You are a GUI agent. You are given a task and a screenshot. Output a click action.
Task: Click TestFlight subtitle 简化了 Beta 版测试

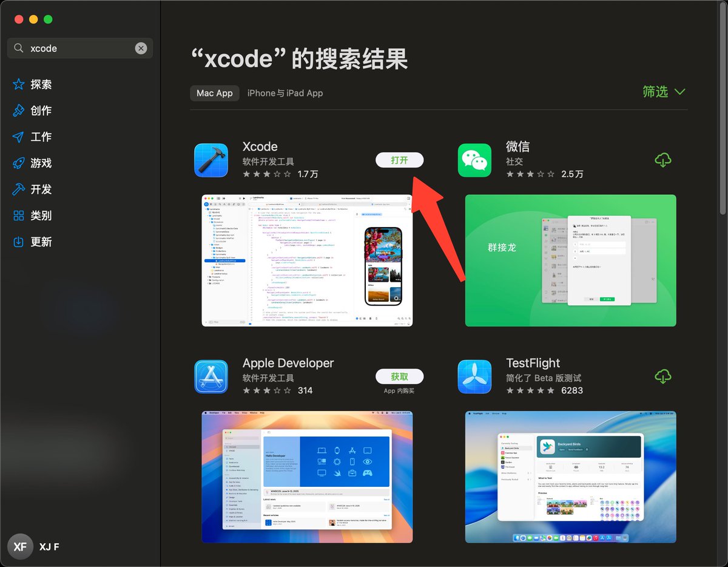544,378
